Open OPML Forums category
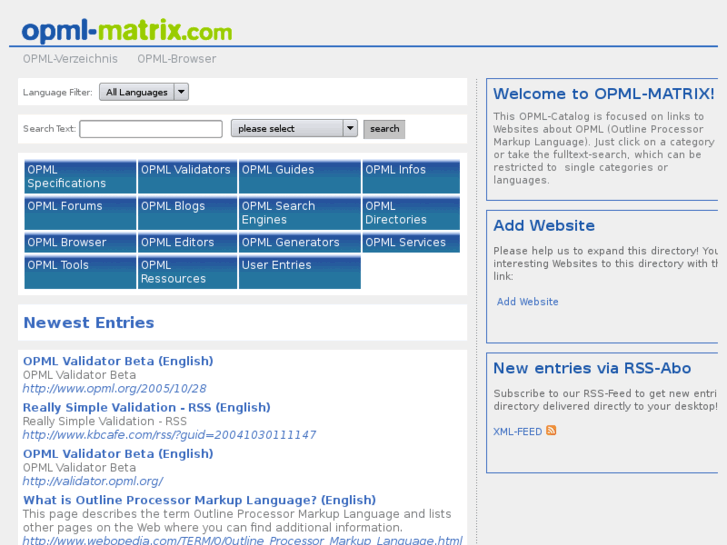Viewport: 727px width, 545px height. point(80,213)
